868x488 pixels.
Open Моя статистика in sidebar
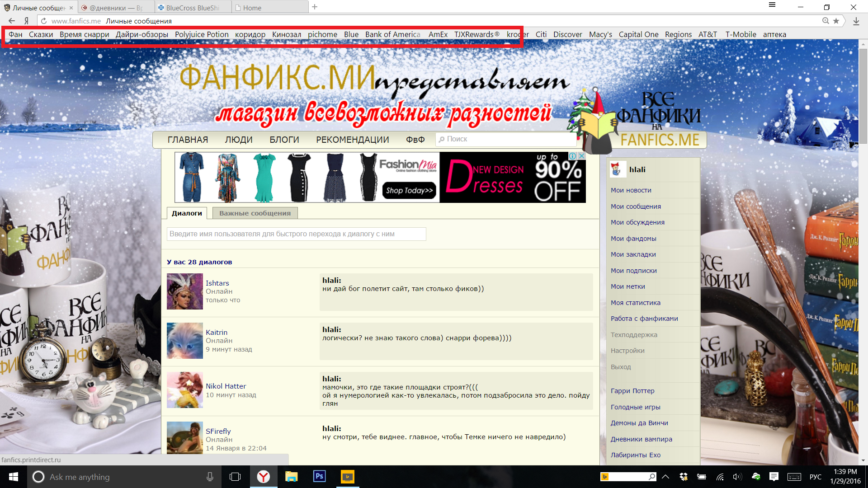pyautogui.click(x=636, y=303)
